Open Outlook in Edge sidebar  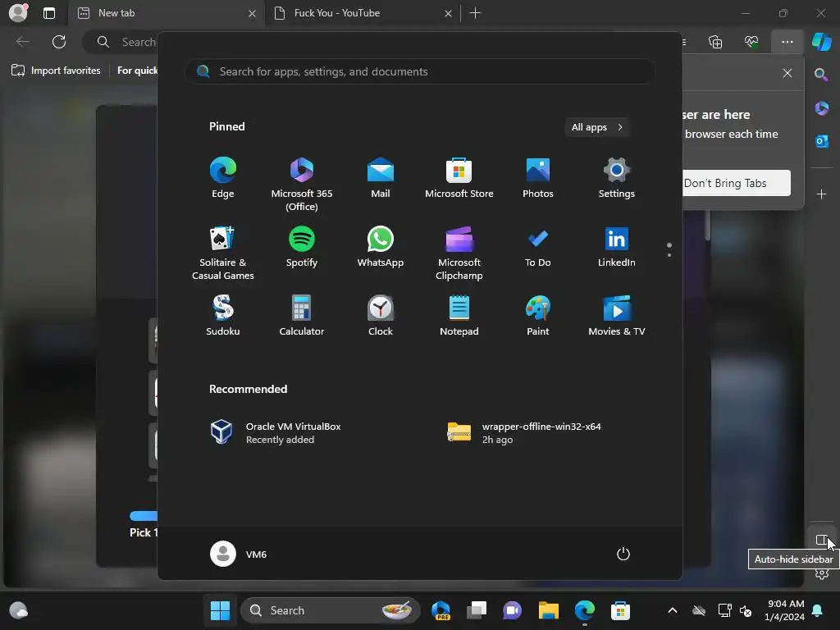click(x=821, y=141)
